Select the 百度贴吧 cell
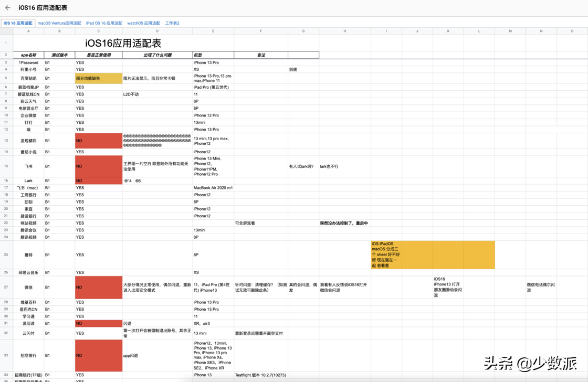 tap(28, 78)
